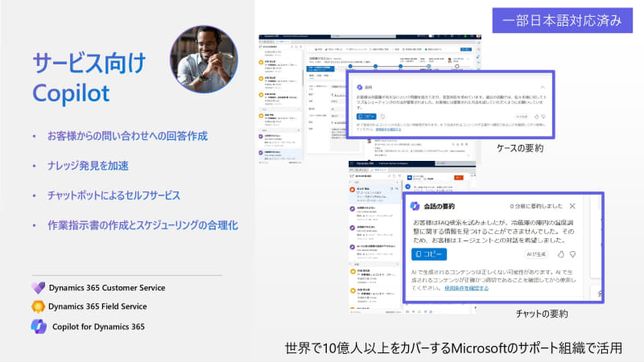Give thumbs down on the case summary
Viewport: 644px width, 362px height.
click(543, 117)
